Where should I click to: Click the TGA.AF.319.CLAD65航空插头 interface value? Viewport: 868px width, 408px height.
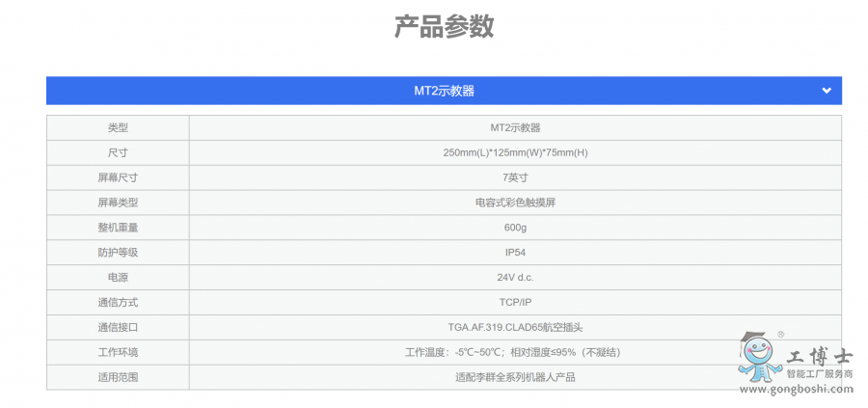click(515, 327)
